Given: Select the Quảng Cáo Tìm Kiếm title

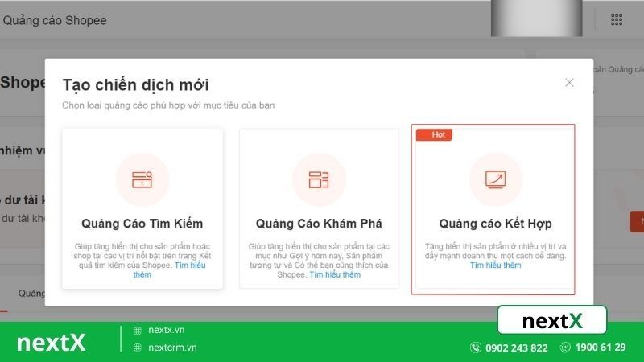Looking at the screenshot, I should [x=142, y=223].
